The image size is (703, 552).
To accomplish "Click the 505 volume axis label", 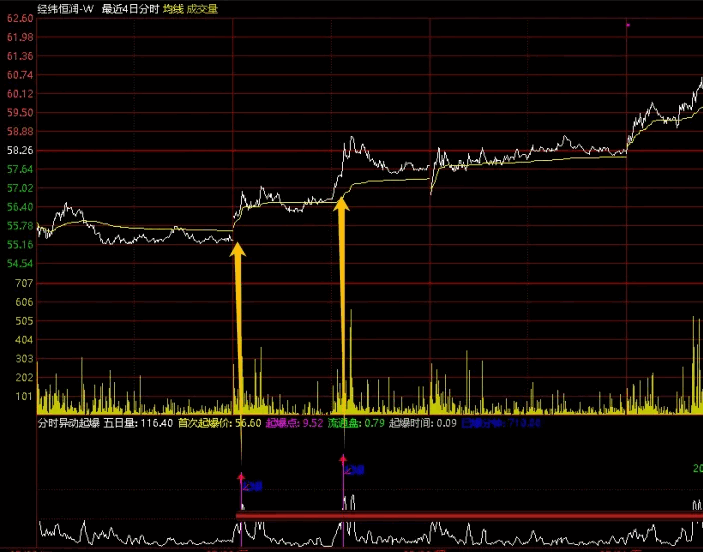I will [x=24, y=321].
